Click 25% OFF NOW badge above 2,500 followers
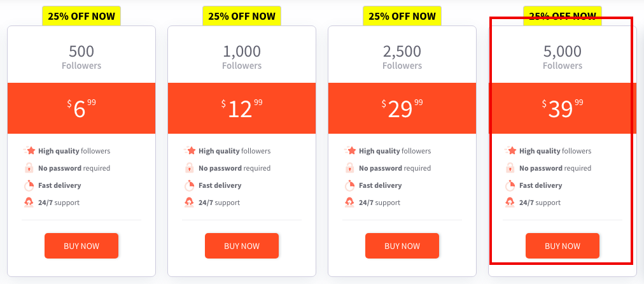This screenshot has height=284, width=644. point(402,17)
